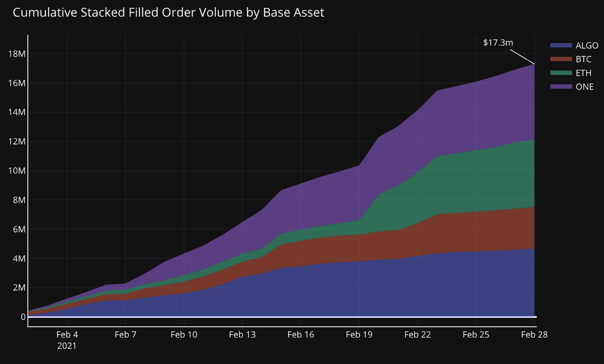Click the ETH legend color swatch
The image size is (604, 364).
[x=561, y=73]
